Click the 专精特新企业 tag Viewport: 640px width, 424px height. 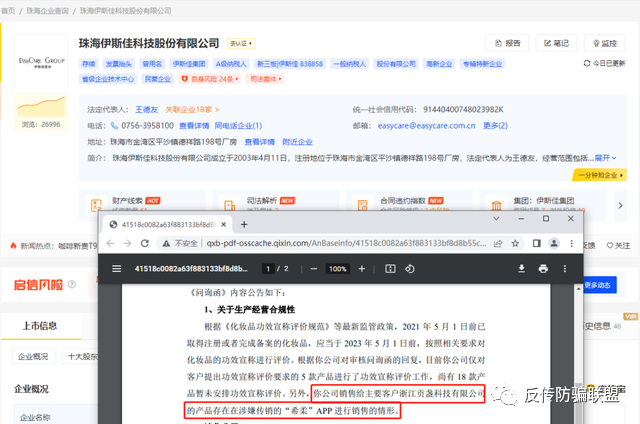tap(482, 64)
